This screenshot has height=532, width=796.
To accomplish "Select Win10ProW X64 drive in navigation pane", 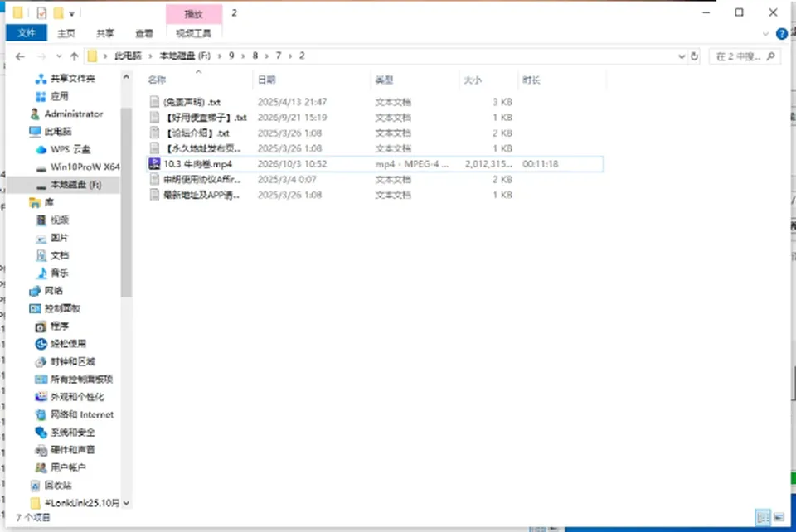I will (85, 167).
